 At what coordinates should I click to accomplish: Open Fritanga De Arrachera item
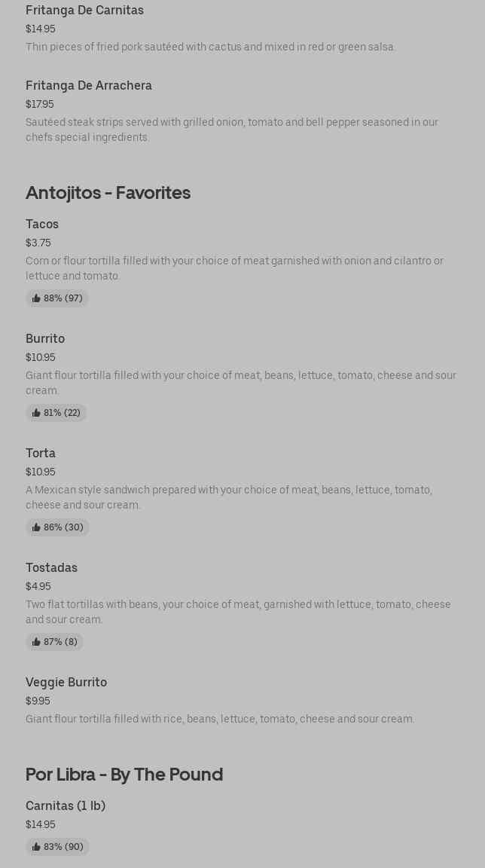pos(89,85)
